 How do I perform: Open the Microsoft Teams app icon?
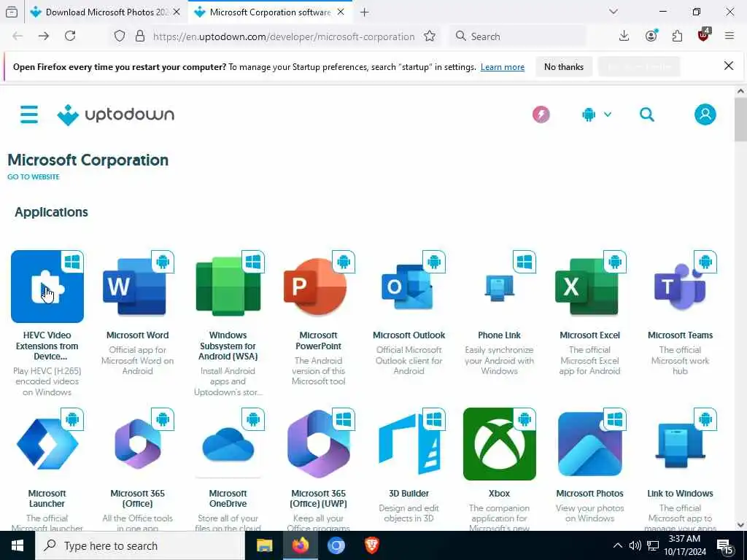[681, 287]
